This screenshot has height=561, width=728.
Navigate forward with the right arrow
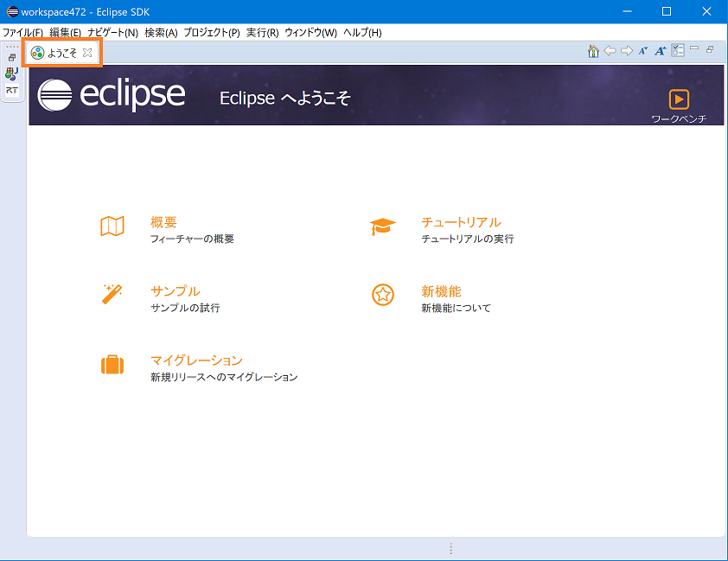tap(626, 51)
